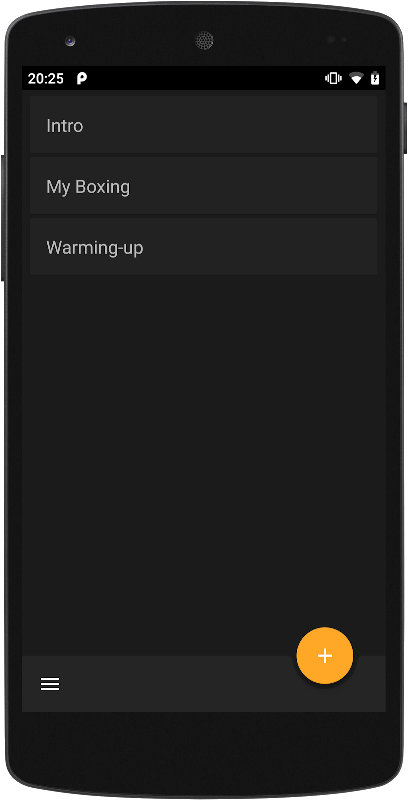Click the front camera lens on the phone
408x800 pixels.
point(70,41)
